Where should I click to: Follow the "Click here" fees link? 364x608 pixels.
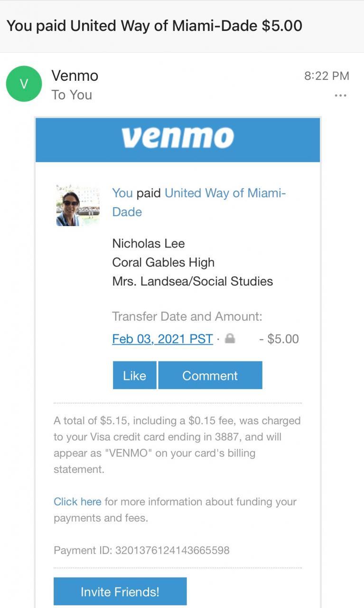pos(77,502)
